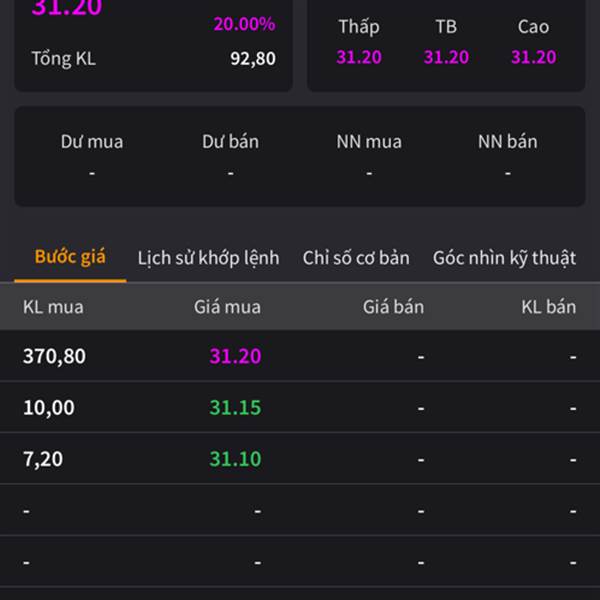Select the Giá mua column header
The image size is (600, 600).
pyautogui.click(x=227, y=307)
